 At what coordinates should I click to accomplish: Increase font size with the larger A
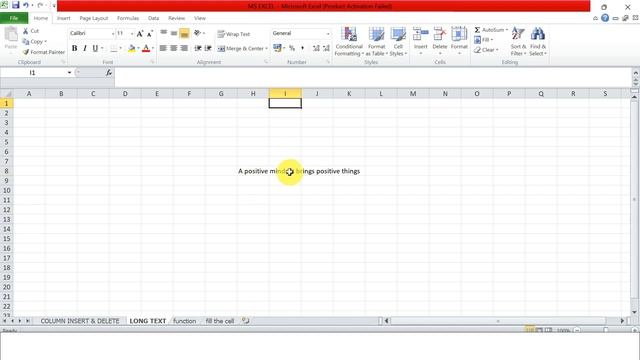[140, 34]
